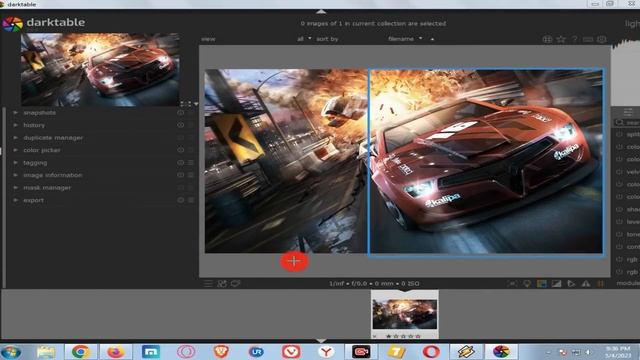
Task: Open Yandex browser from taskbar
Action: pos(326,352)
